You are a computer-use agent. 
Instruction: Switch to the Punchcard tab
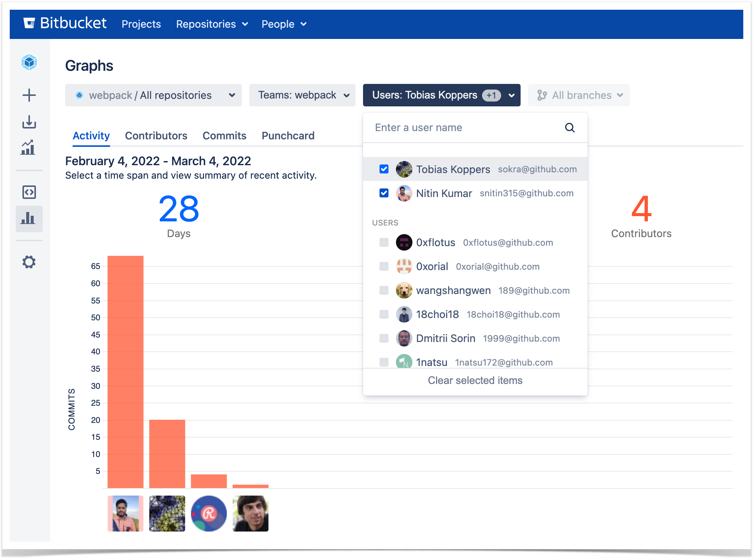point(288,136)
